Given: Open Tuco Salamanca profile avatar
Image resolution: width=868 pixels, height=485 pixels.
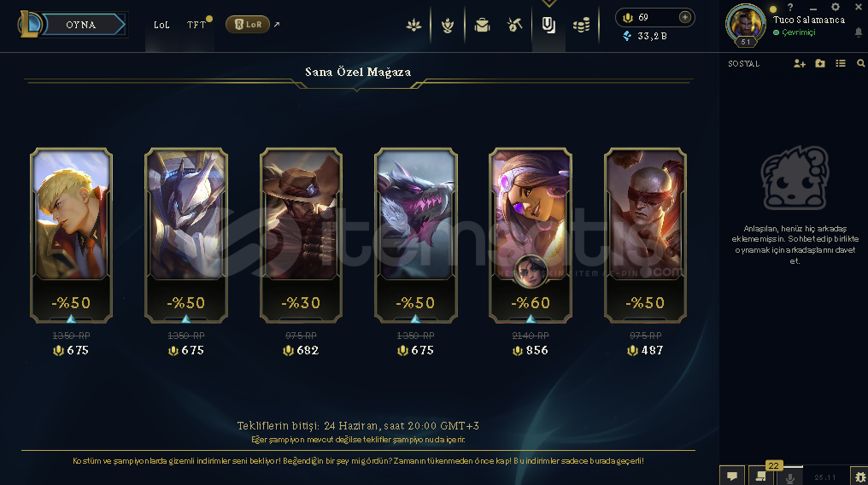Looking at the screenshot, I should click(x=746, y=24).
